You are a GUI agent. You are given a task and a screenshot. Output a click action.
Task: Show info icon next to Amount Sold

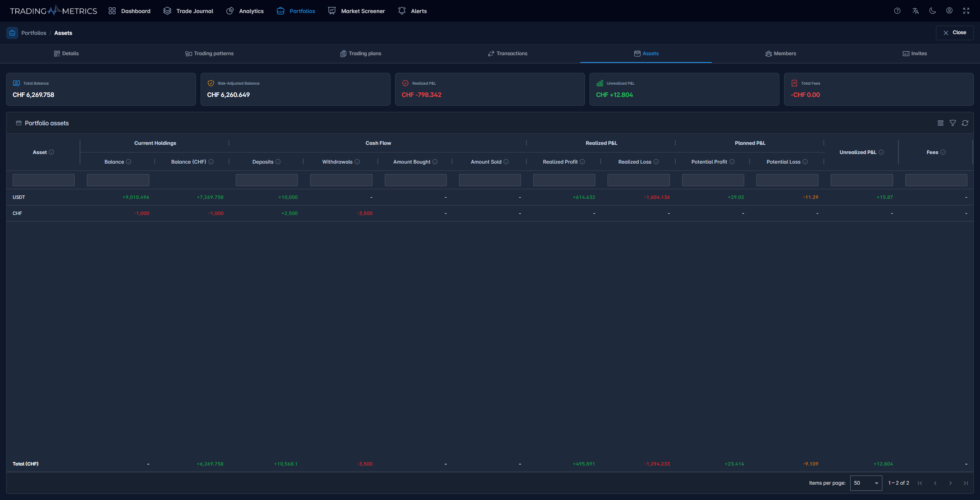506,162
